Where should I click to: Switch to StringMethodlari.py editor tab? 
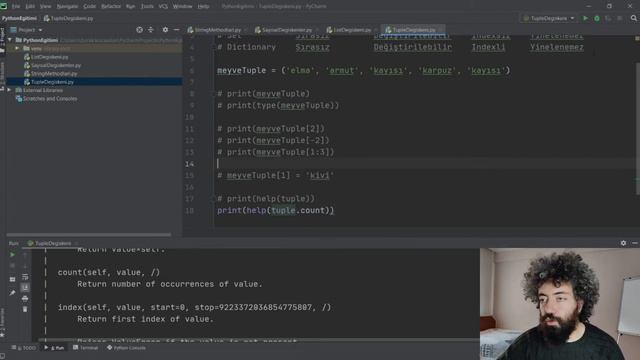pyautogui.click(x=217, y=30)
